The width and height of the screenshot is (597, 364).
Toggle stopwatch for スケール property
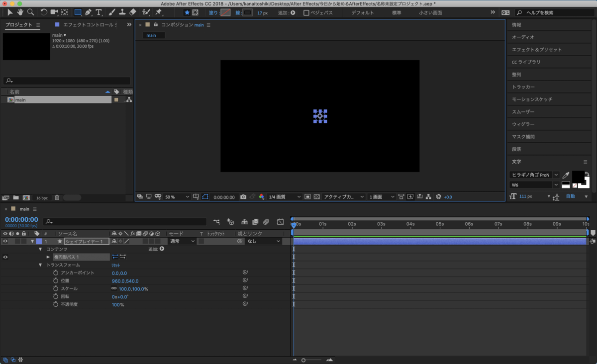[x=56, y=288]
